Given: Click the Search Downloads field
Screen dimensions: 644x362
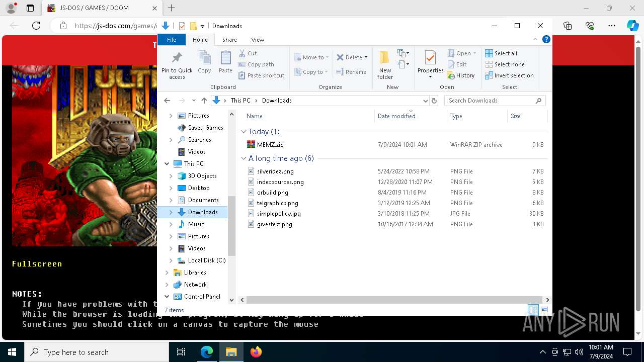Looking at the screenshot, I should (495, 101).
